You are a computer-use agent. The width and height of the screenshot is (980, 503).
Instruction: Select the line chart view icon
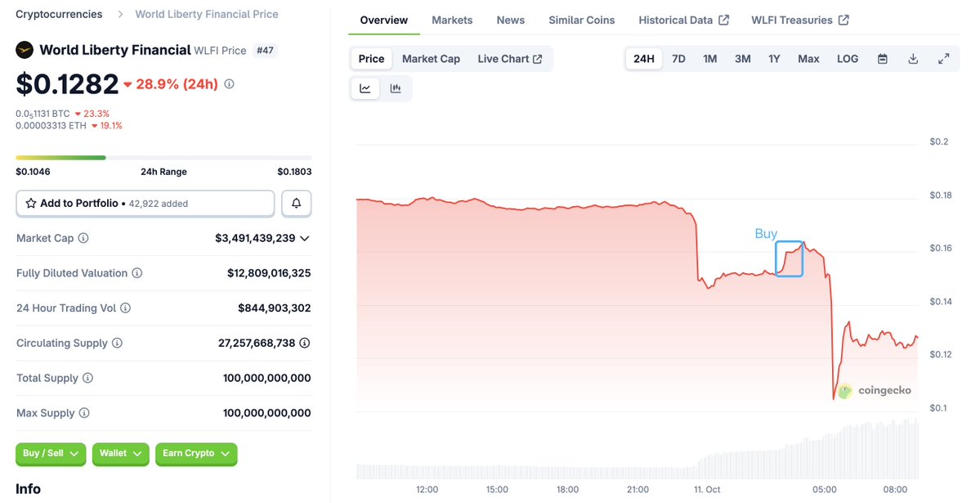click(365, 88)
